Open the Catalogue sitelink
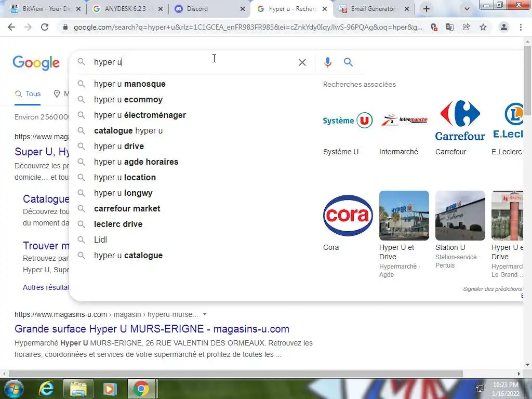532x399 pixels. tap(46, 199)
